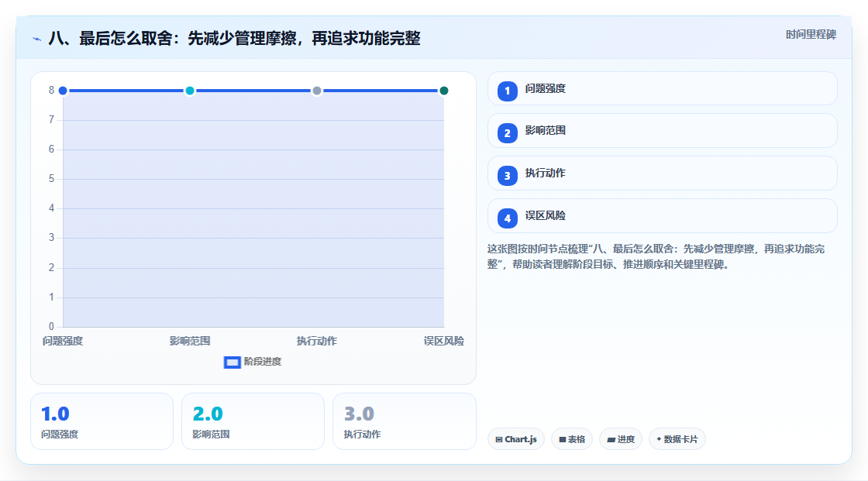This screenshot has width=868, height=481.
Task: Click the section title 八、最后怎么取舍
Action: tap(234, 39)
